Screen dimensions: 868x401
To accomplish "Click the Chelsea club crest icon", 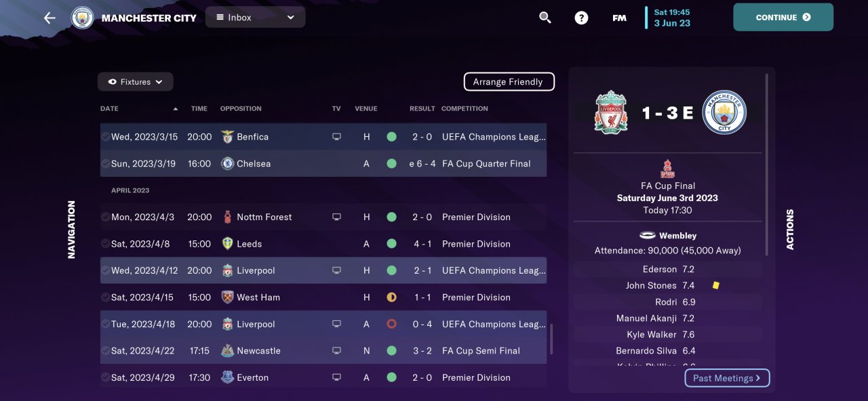I will pyautogui.click(x=227, y=164).
